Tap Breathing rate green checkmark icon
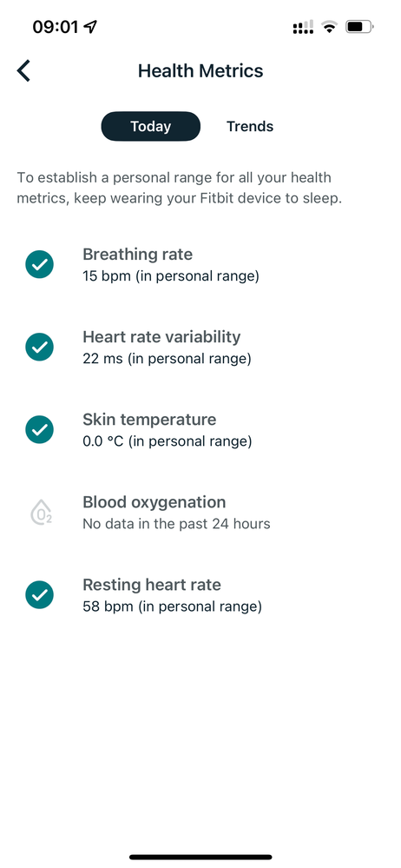The width and height of the screenshot is (401, 868). [39, 265]
